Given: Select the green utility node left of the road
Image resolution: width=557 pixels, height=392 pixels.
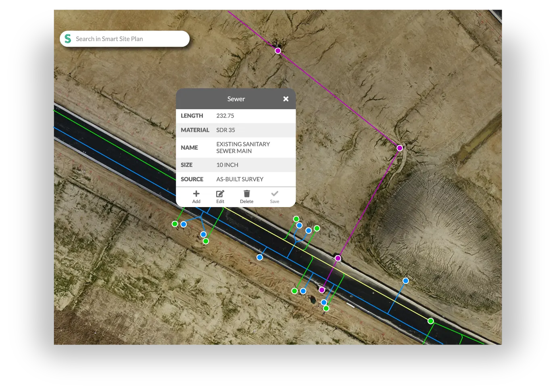Looking at the screenshot, I should [x=175, y=224].
